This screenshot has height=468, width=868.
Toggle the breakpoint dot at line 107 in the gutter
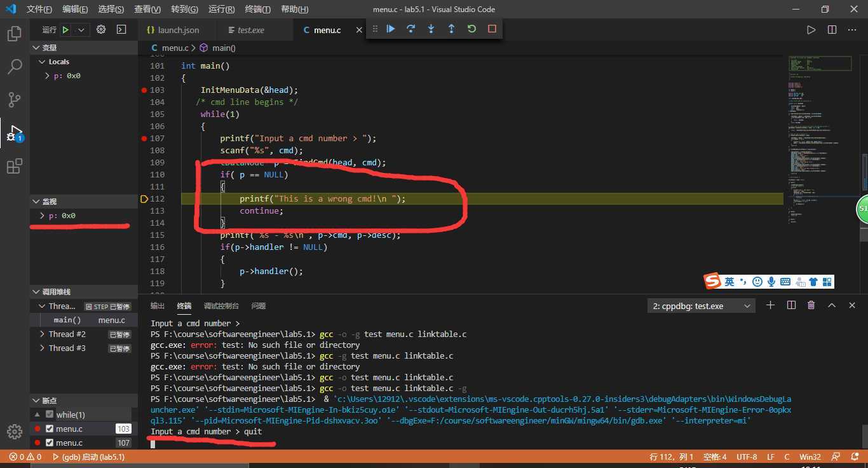tap(144, 139)
